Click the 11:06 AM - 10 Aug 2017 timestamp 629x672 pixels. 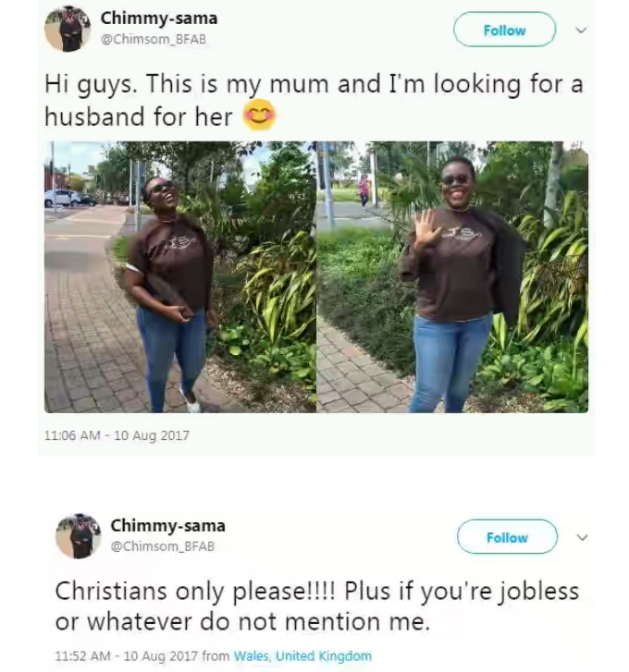tap(117, 435)
